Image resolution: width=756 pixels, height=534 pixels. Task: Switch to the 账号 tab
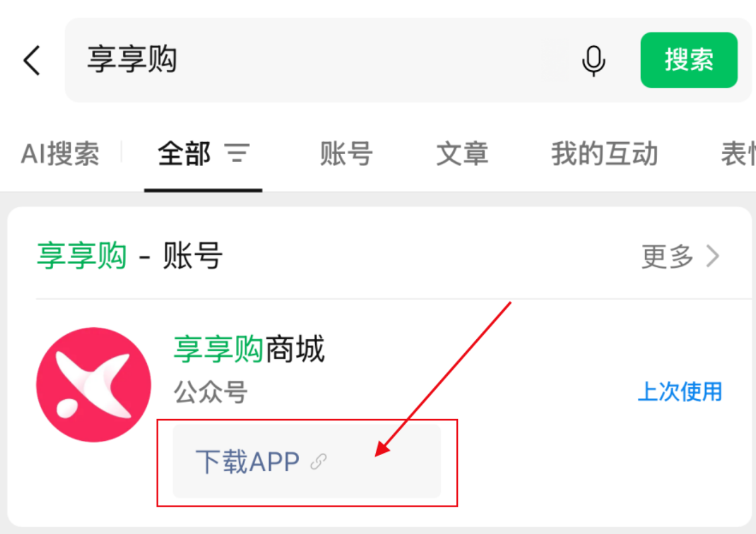(347, 154)
